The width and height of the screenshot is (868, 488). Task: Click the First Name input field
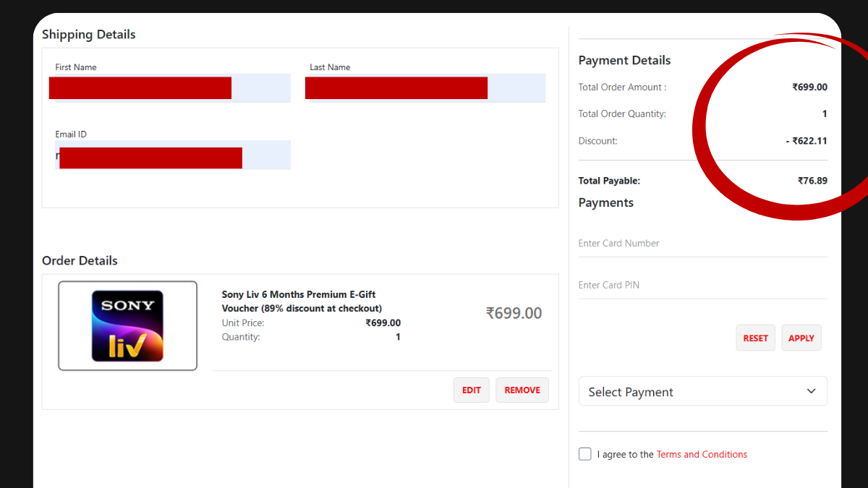coord(169,87)
